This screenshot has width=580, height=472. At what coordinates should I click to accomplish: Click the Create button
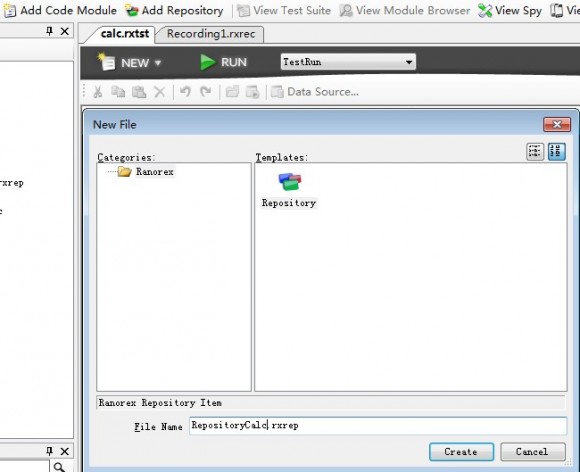click(x=461, y=452)
